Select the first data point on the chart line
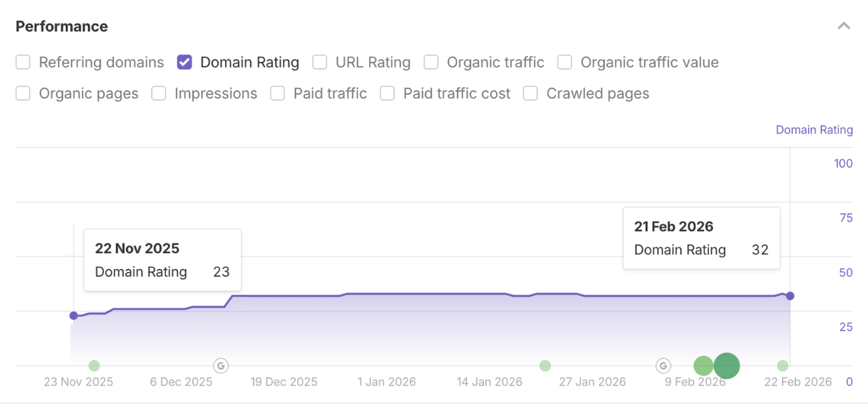Viewport: 868px width, 417px height. point(74,316)
